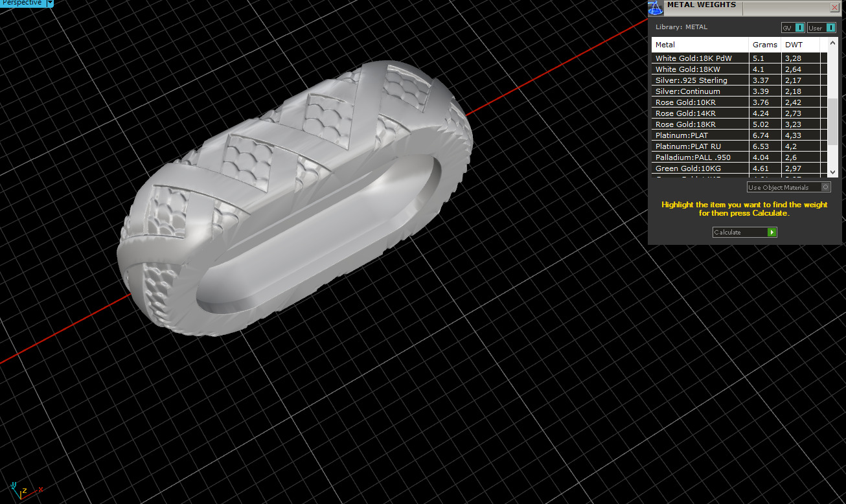Click the 4,33 DWT value
Image resolution: width=846 pixels, height=504 pixels.
(792, 135)
